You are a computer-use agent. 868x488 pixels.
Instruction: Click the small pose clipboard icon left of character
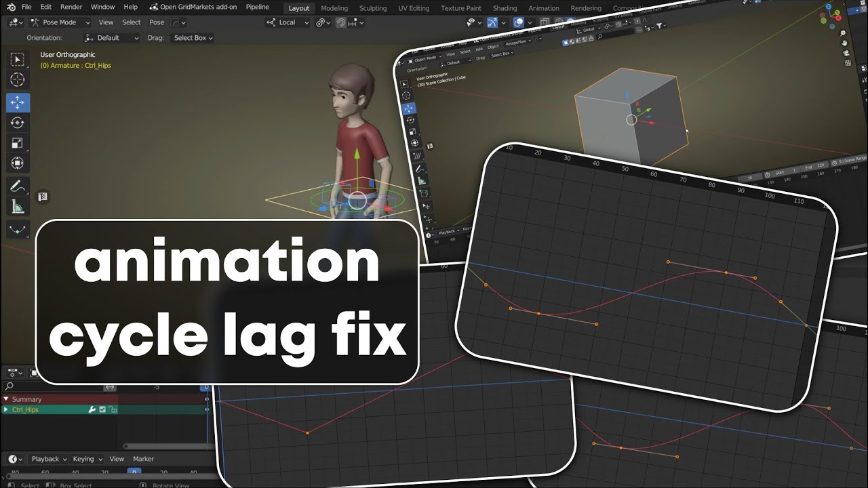[43, 197]
